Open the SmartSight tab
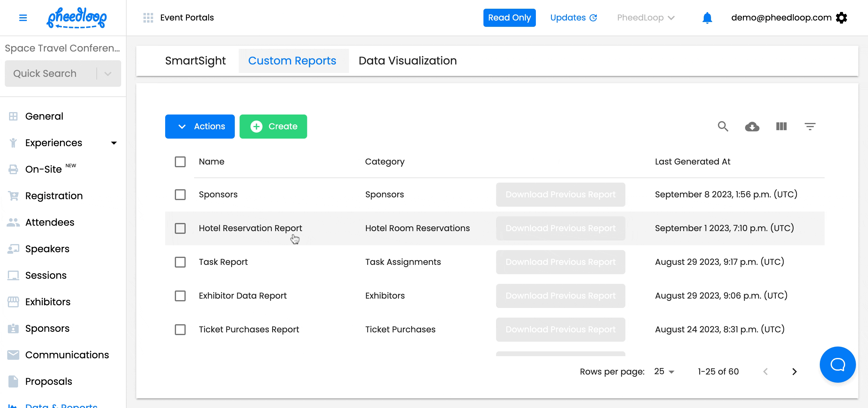The height and width of the screenshot is (408, 868). pos(195,61)
